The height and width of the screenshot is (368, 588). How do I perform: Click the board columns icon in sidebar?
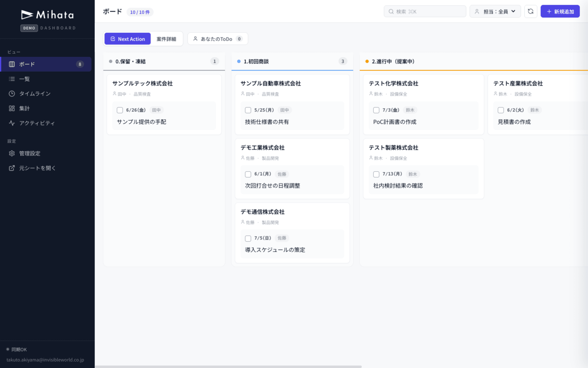click(x=12, y=64)
